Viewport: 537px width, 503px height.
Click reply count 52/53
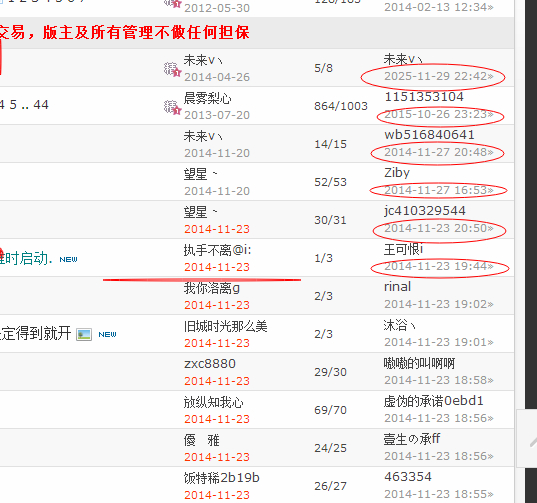click(x=330, y=182)
